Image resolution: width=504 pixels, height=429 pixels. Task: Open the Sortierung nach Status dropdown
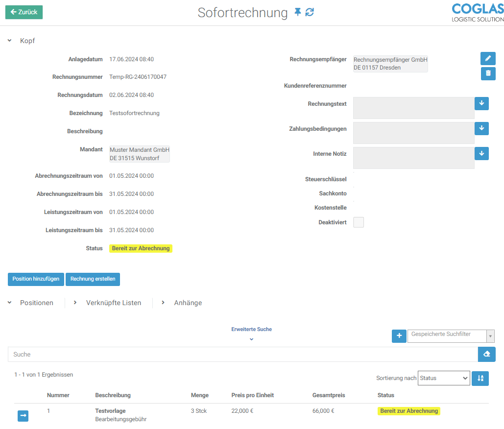coord(443,378)
